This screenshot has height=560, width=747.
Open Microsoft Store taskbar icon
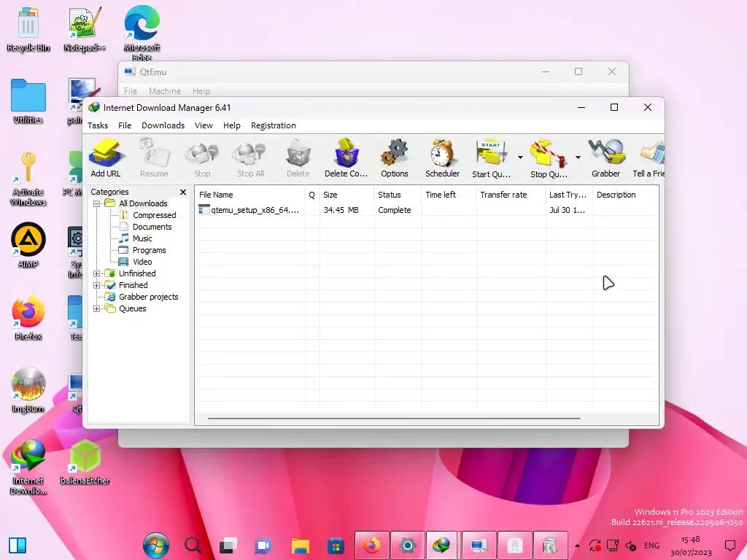click(336, 545)
